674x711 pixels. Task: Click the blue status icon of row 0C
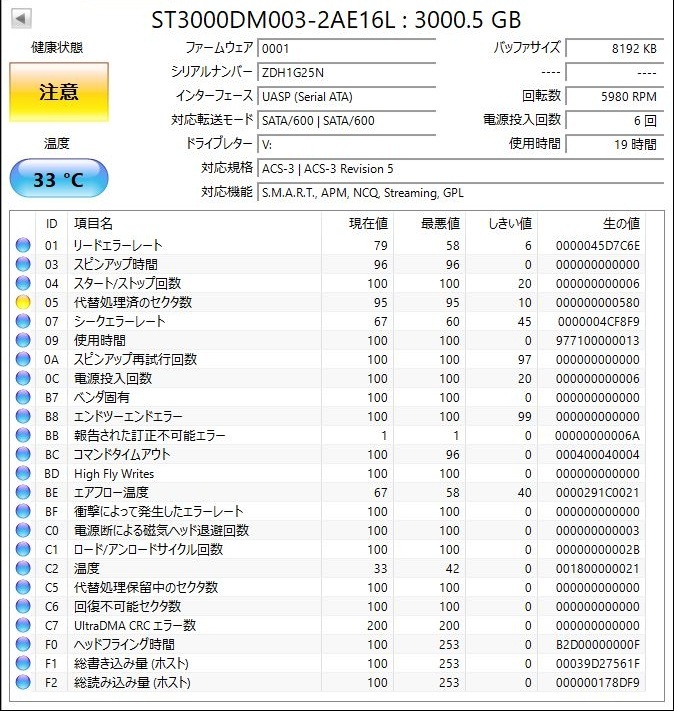(x=23, y=378)
